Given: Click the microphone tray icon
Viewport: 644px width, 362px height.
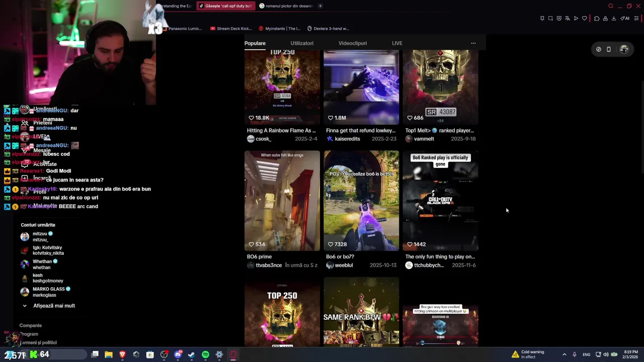Looking at the screenshot, I should (575, 354).
